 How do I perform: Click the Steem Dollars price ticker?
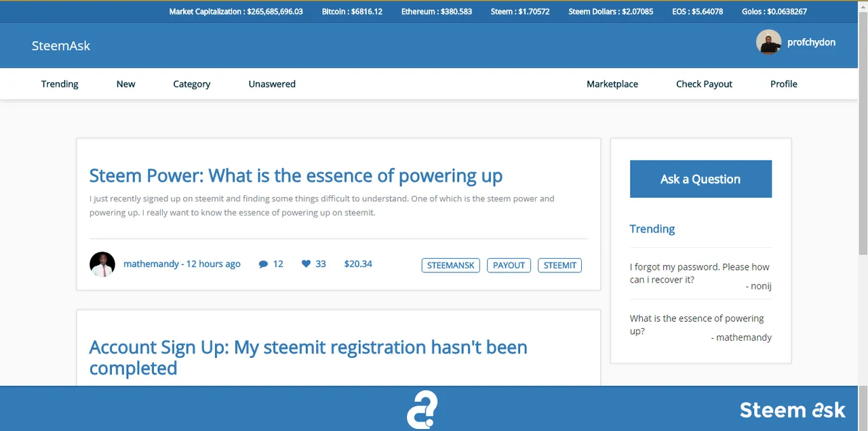(611, 12)
